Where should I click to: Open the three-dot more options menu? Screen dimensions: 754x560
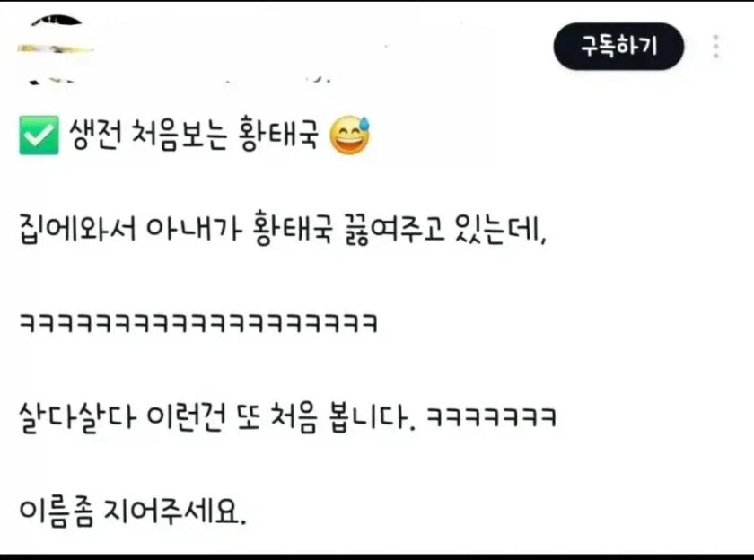point(716,47)
